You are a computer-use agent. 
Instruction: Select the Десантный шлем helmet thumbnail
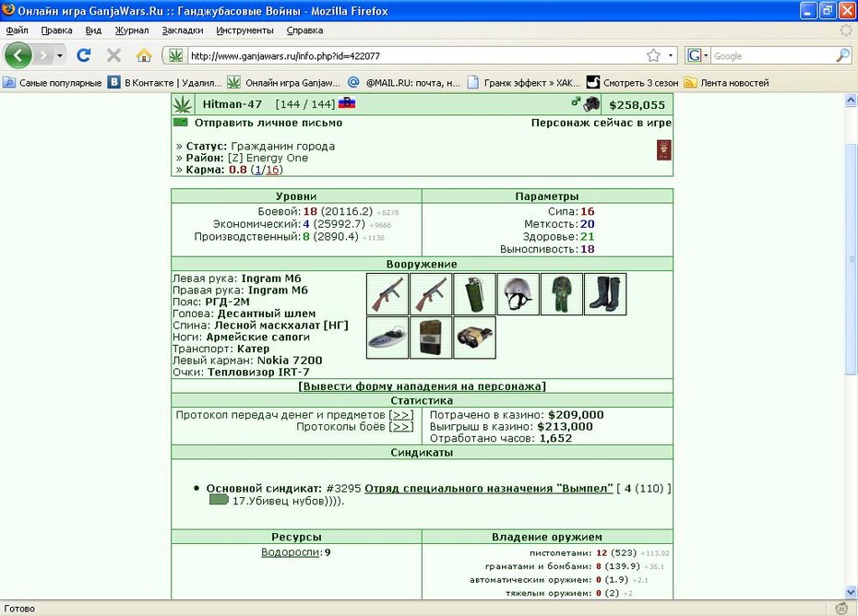tap(518, 294)
